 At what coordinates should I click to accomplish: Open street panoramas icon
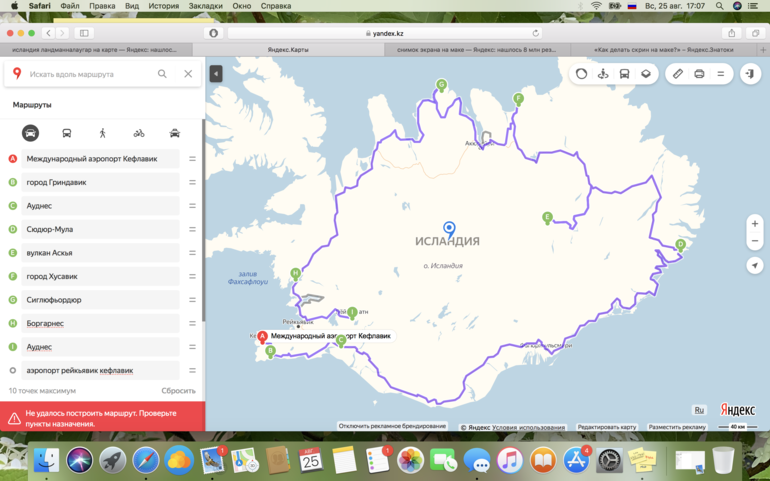pos(603,74)
